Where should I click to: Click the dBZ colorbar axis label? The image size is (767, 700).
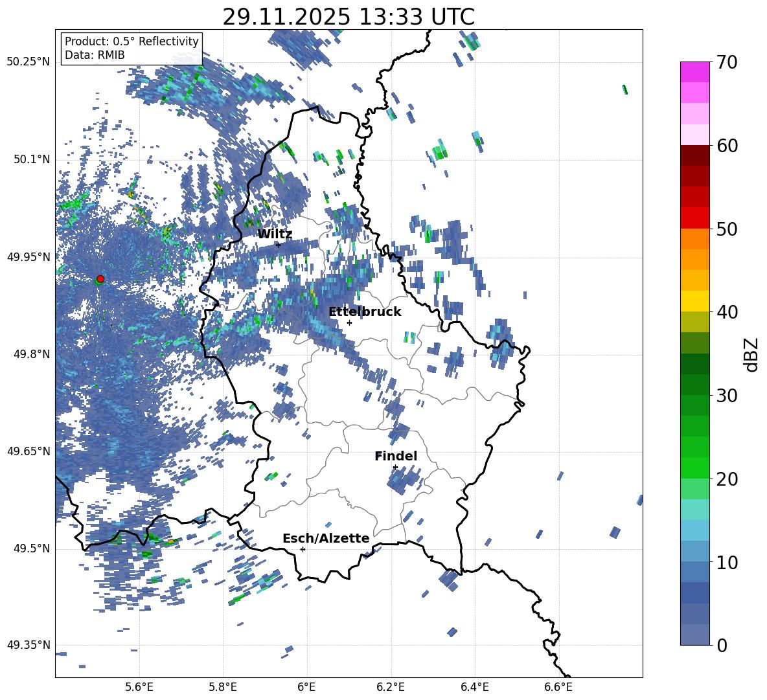pyautogui.click(x=752, y=354)
